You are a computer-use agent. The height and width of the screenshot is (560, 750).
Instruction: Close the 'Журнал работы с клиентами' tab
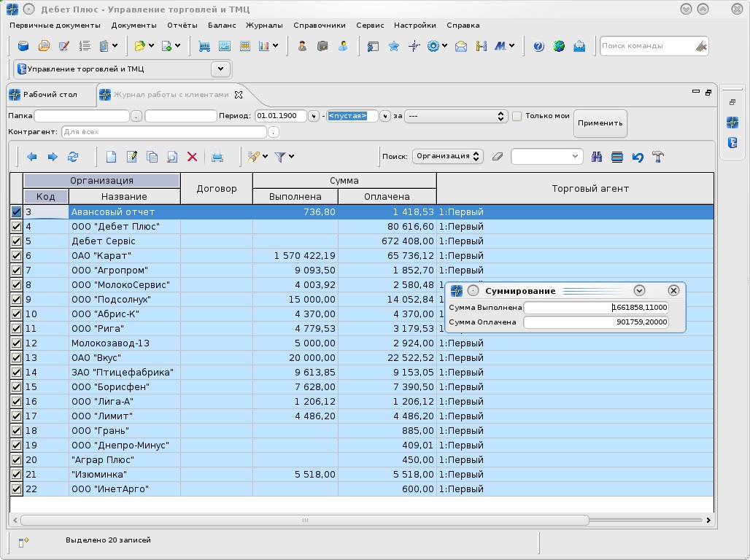(238, 95)
